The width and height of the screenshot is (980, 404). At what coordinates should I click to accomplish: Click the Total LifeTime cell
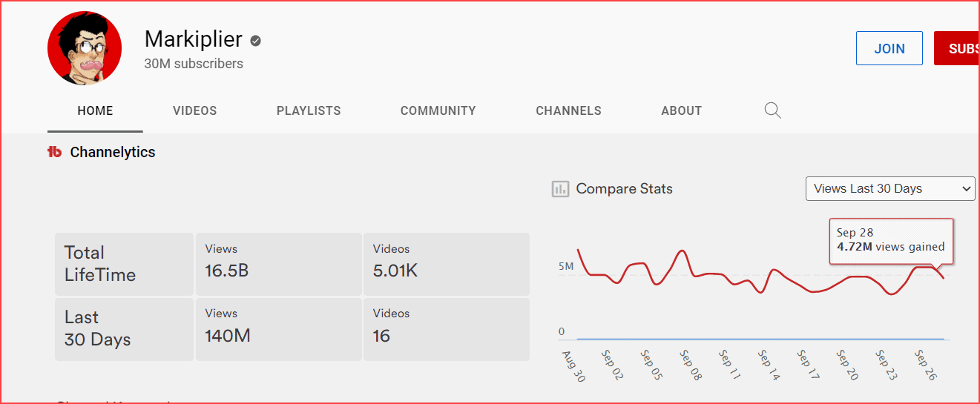click(x=124, y=264)
